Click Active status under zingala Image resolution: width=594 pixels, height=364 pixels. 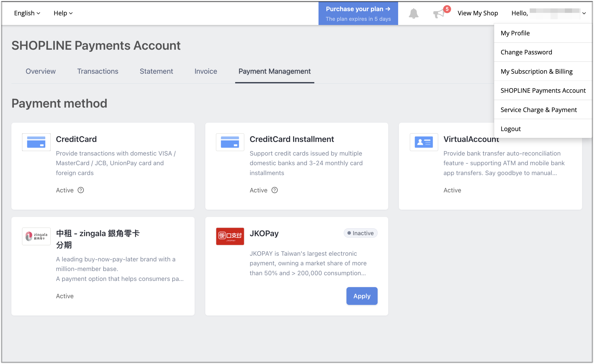tap(65, 296)
